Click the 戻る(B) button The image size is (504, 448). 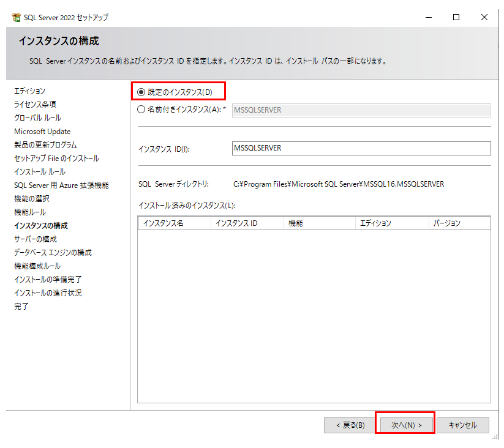350,425
